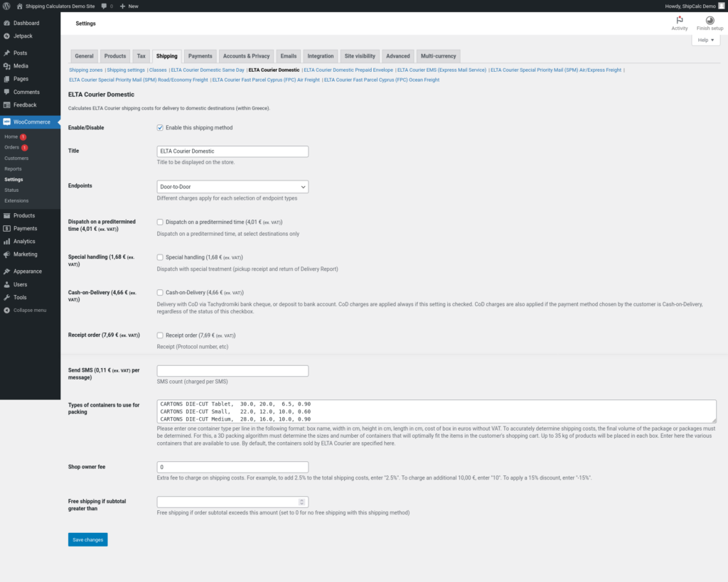
Task: Open the Emails tab
Action: [x=289, y=56]
